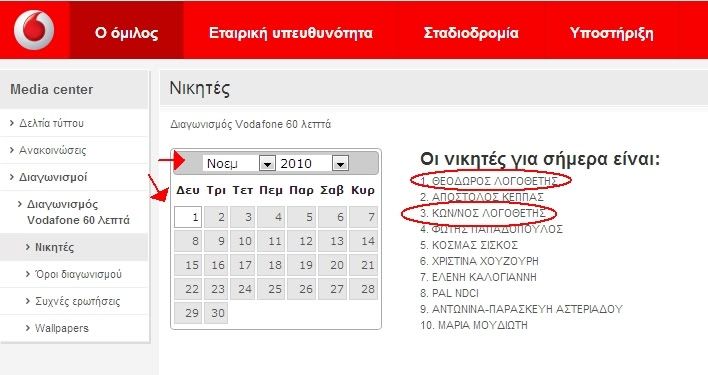Open Συχνές ερωτήσεις sidebar link

tap(78, 301)
